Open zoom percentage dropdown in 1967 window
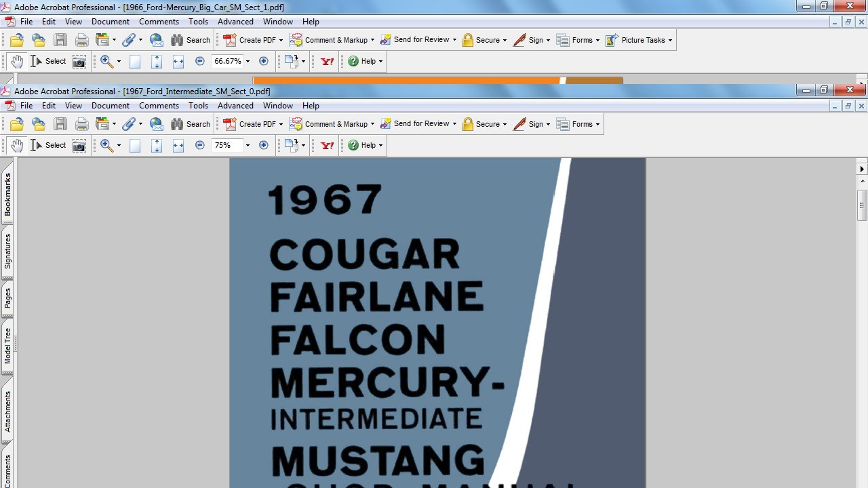This screenshot has width=868, height=488. (x=248, y=145)
